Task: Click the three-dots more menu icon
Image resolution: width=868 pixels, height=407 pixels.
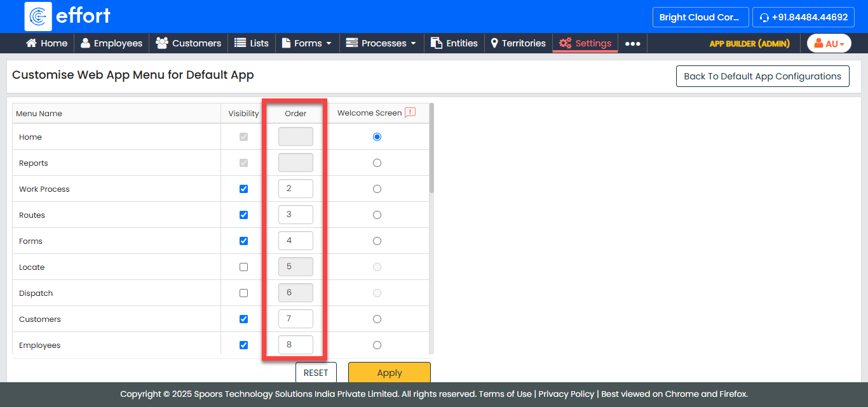Action: [x=632, y=44]
